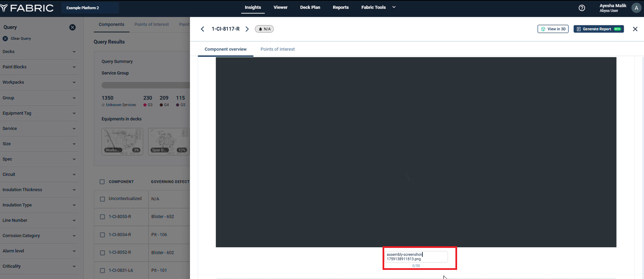
Task: Click the N/A alarm badge
Action: [x=264, y=29]
